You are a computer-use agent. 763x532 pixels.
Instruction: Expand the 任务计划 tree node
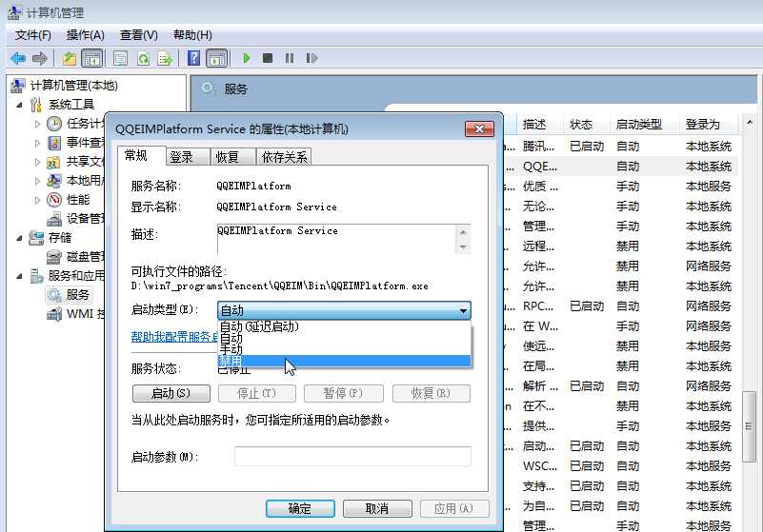click(37, 124)
